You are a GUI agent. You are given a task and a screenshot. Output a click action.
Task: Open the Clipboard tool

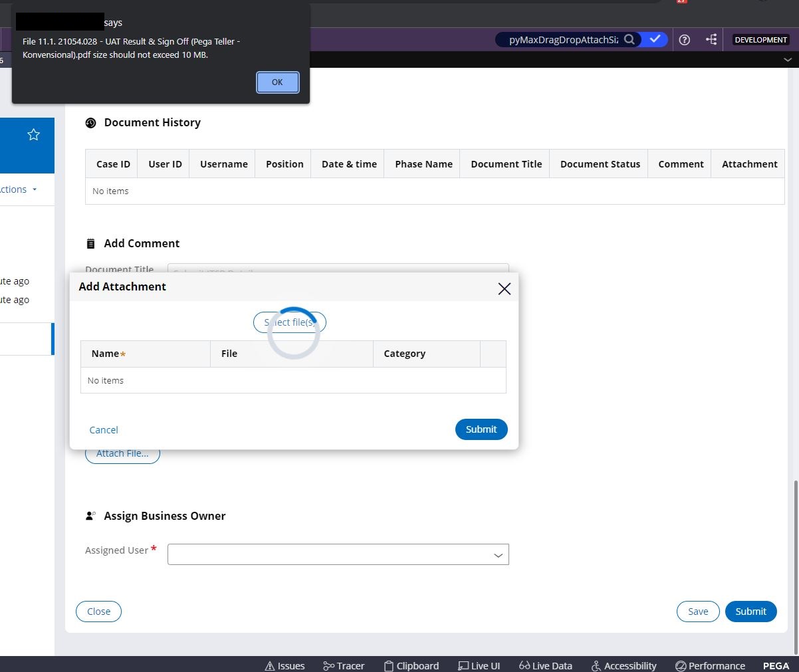click(411, 665)
